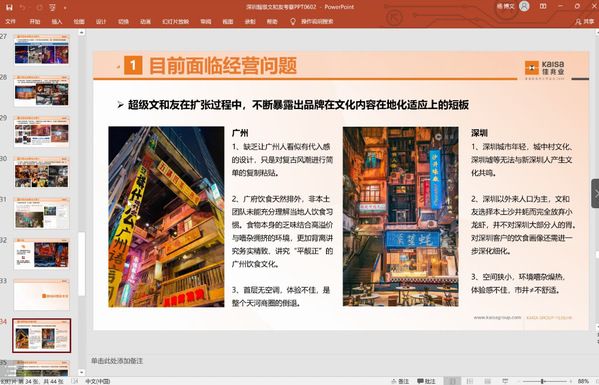Open the 幻灯片放映 (Slide Show) tab
The height and width of the screenshot is (385, 599).
click(176, 22)
